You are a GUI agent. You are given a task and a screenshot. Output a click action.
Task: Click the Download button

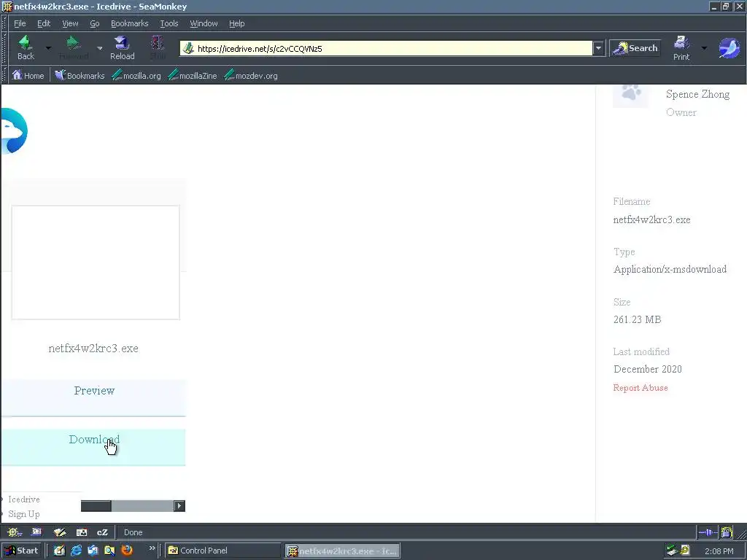93,447
